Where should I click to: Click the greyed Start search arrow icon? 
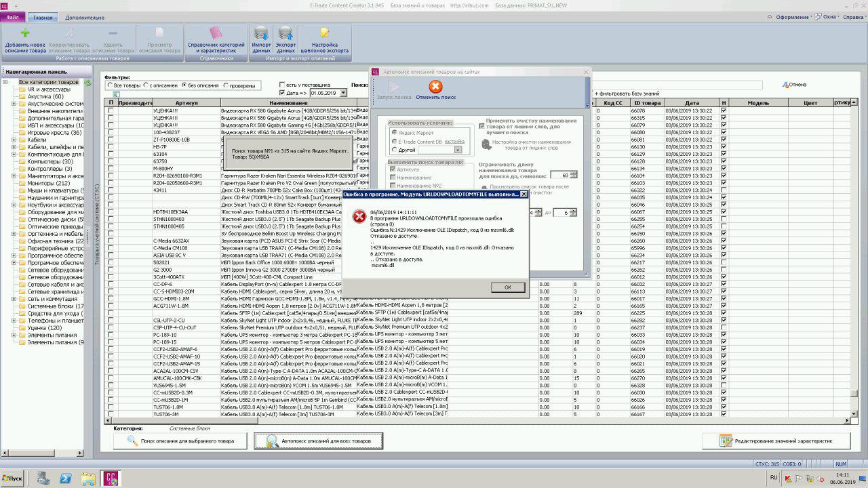(x=394, y=87)
